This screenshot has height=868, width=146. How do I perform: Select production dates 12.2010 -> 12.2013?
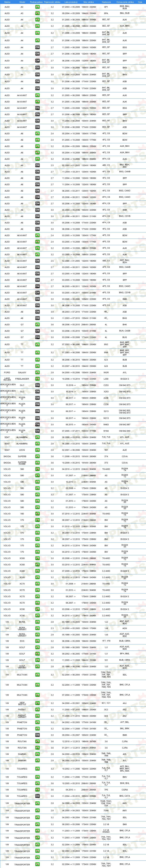(71, 742)
